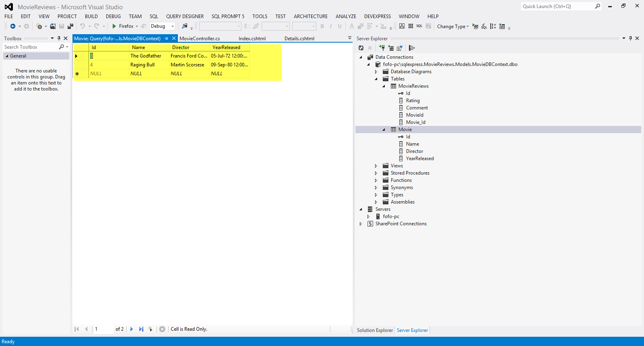
Task: Expand the fofo-pc server node
Action: coord(368,216)
